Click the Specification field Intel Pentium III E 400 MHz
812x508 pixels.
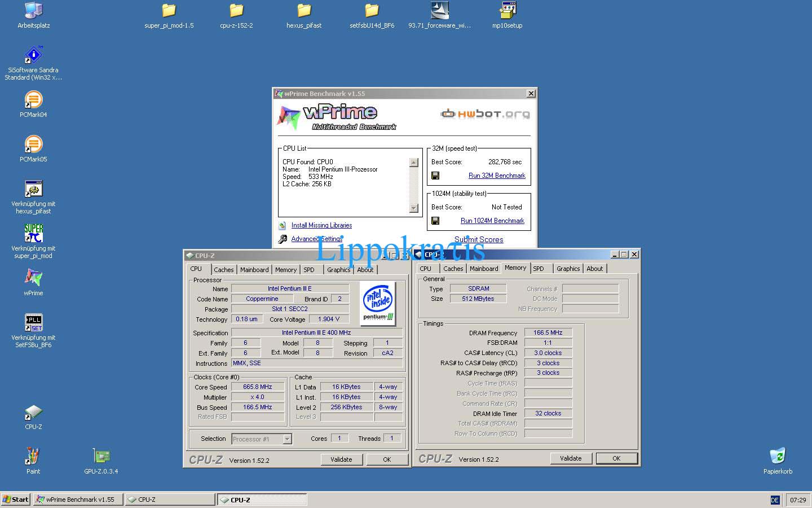pyautogui.click(x=317, y=333)
